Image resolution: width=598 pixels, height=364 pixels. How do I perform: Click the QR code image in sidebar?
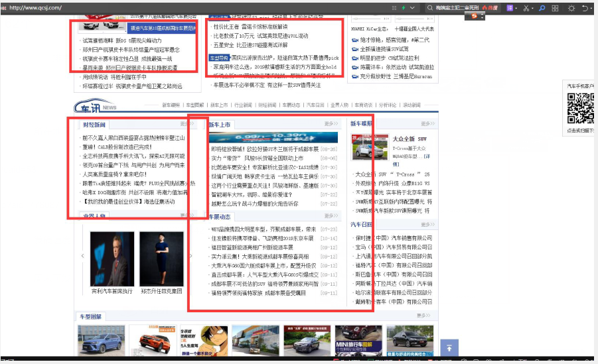[x=581, y=108]
